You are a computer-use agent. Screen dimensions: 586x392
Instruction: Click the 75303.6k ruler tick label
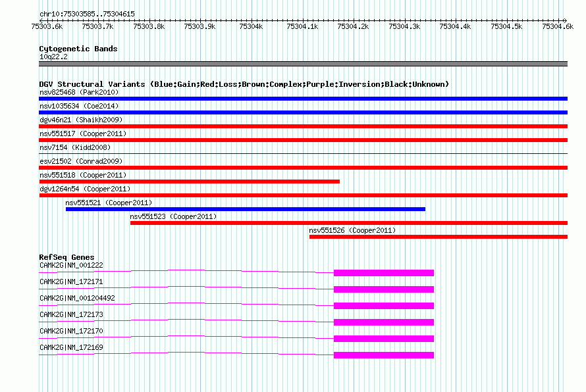(47, 26)
